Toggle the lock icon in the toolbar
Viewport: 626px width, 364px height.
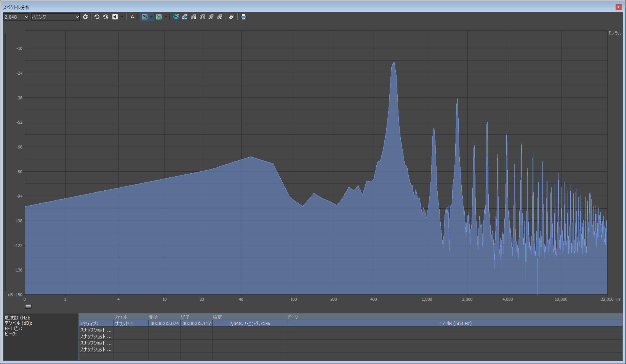point(132,17)
